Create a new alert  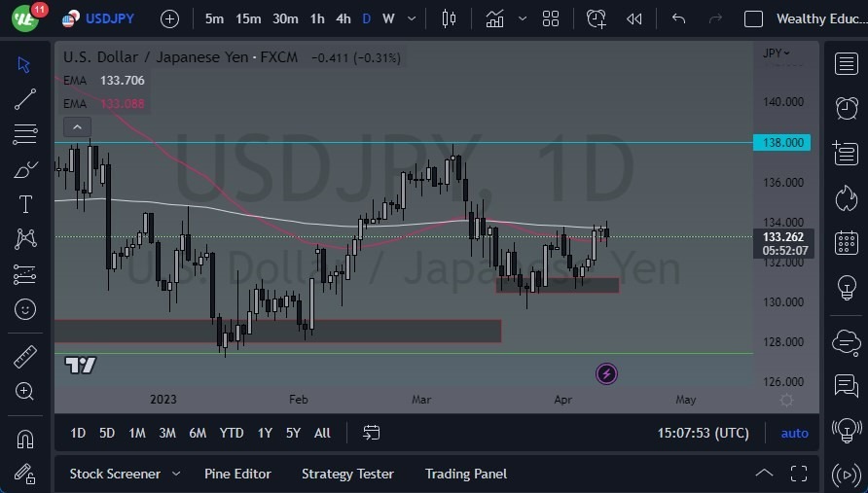pos(597,18)
